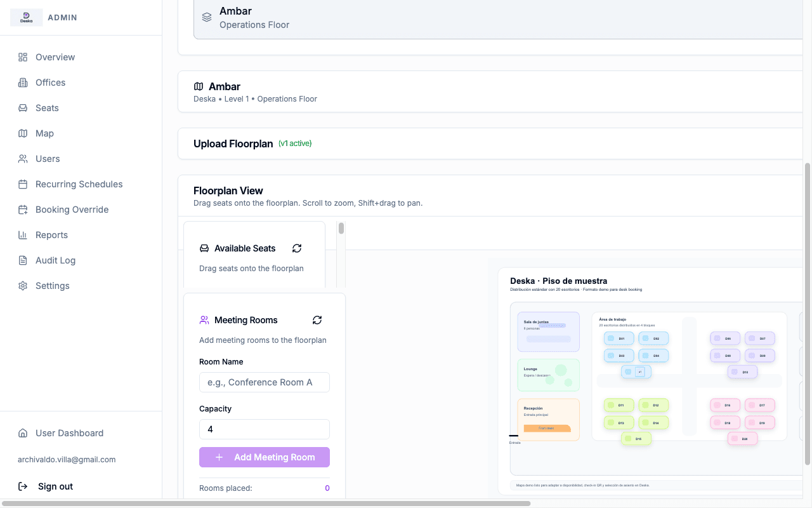Click the Seats sofa icon in sidebar

23,108
